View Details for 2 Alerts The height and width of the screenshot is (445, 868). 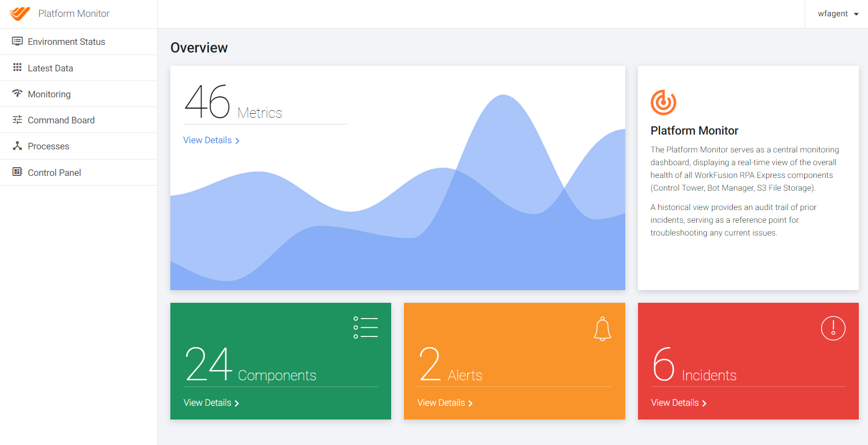[x=445, y=403]
